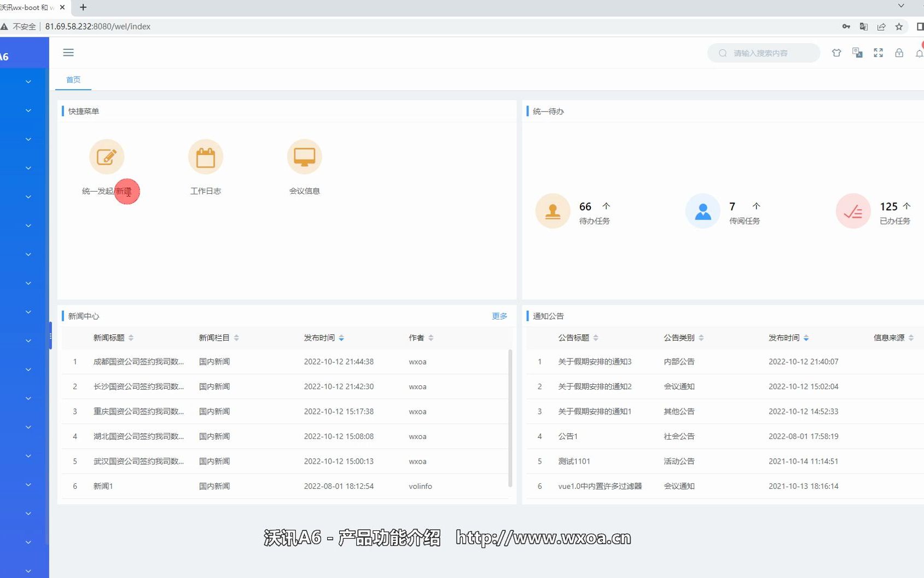Click the 7 传阅任务 count
This screenshot has width=924, height=578.
[732, 206]
